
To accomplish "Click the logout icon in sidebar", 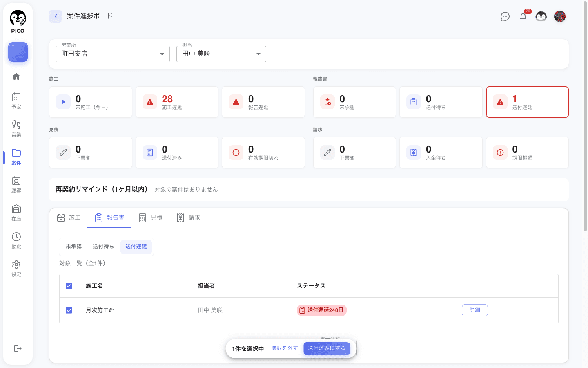I will click(x=18, y=348).
